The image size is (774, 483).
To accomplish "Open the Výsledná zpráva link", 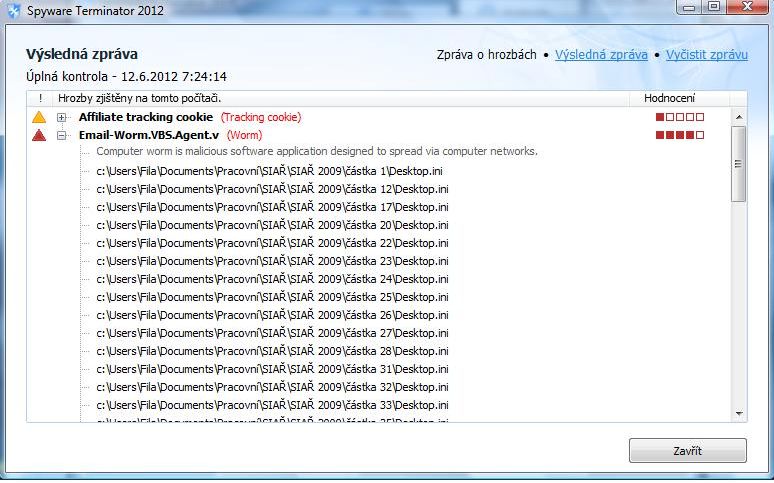I will click(601, 55).
